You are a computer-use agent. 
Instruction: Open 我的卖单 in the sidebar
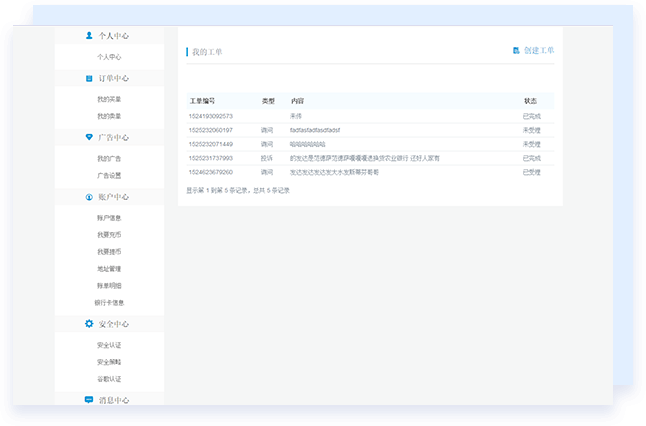click(109, 116)
